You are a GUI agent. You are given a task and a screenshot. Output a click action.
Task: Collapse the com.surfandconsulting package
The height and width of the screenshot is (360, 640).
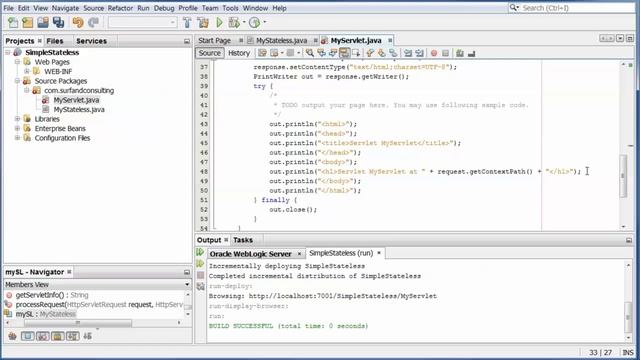tap(27, 90)
